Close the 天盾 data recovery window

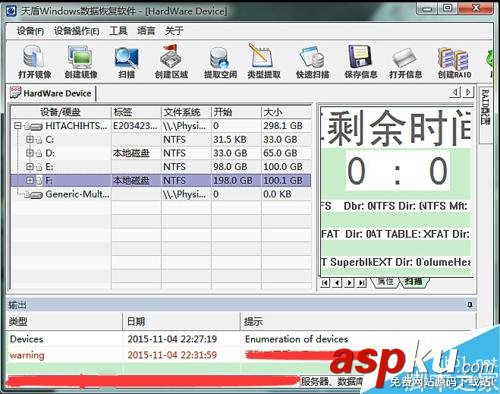[476, 8]
